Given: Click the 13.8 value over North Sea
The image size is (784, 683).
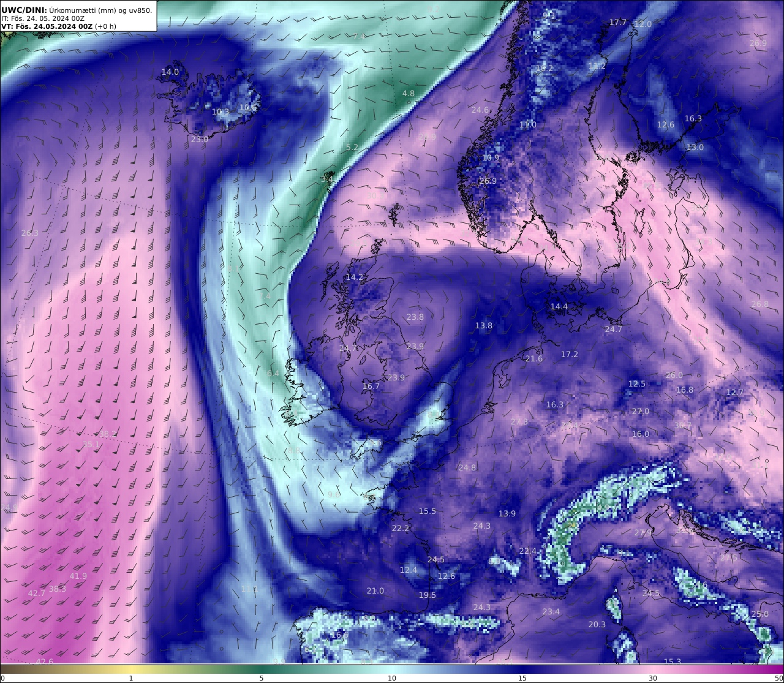Looking at the screenshot, I should (483, 325).
